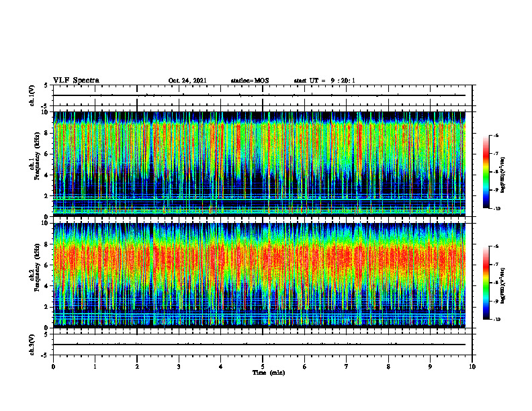Click the ch.2 spectrogram color scale bar
Image resolution: width=532 pixels, height=411 pixels.
coord(486,283)
